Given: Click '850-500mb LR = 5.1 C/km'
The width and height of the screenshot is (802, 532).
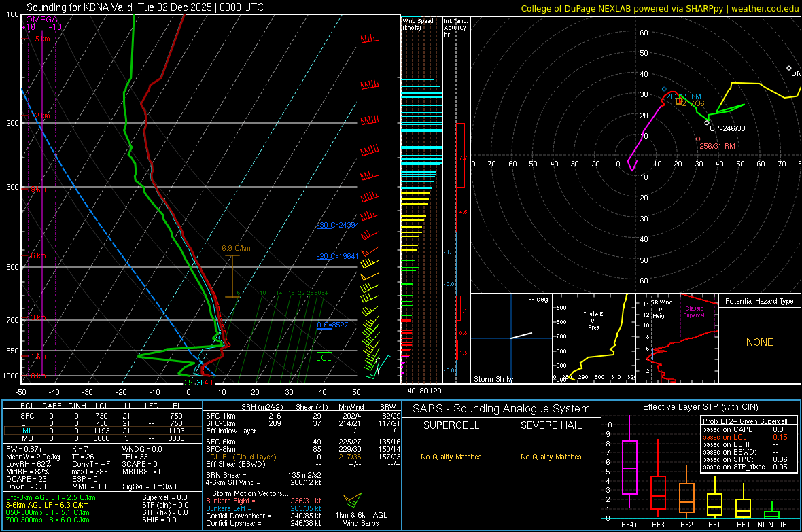Looking at the screenshot, I should coord(48,512).
